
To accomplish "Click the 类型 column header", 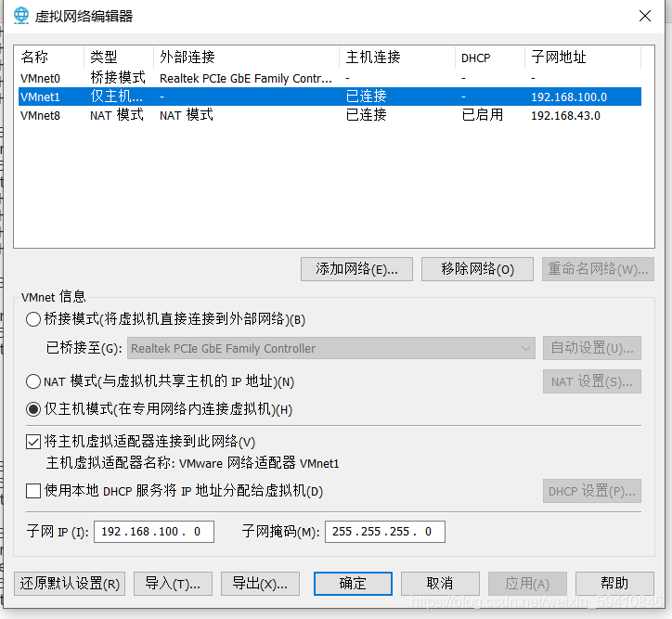I will point(119,57).
